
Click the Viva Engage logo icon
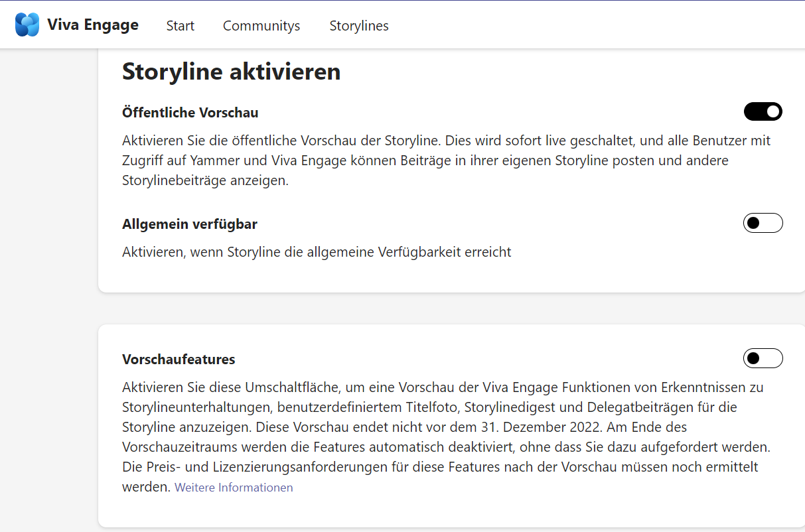[27, 25]
